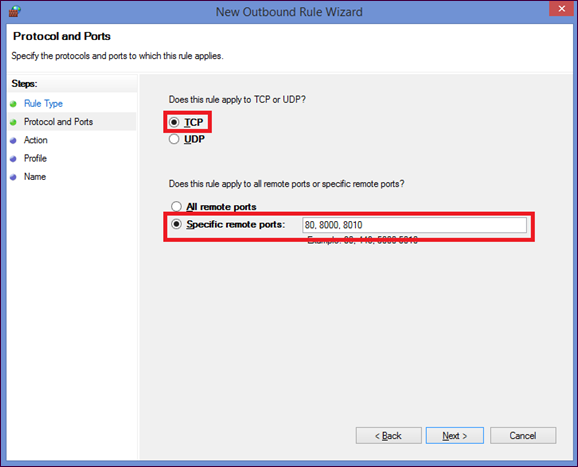Open the Profile step in sidebar
Image resolution: width=578 pixels, height=467 pixels.
point(35,158)
